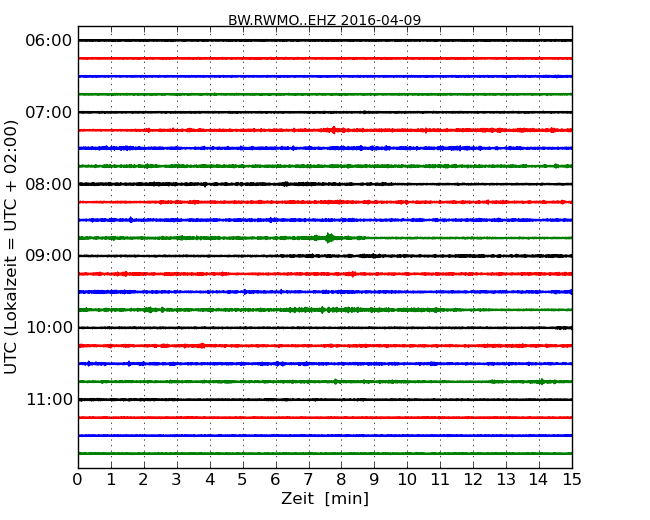
Task: Click the x-axis tick label 6
Action: pyautogui.click(x=276, y=479)
